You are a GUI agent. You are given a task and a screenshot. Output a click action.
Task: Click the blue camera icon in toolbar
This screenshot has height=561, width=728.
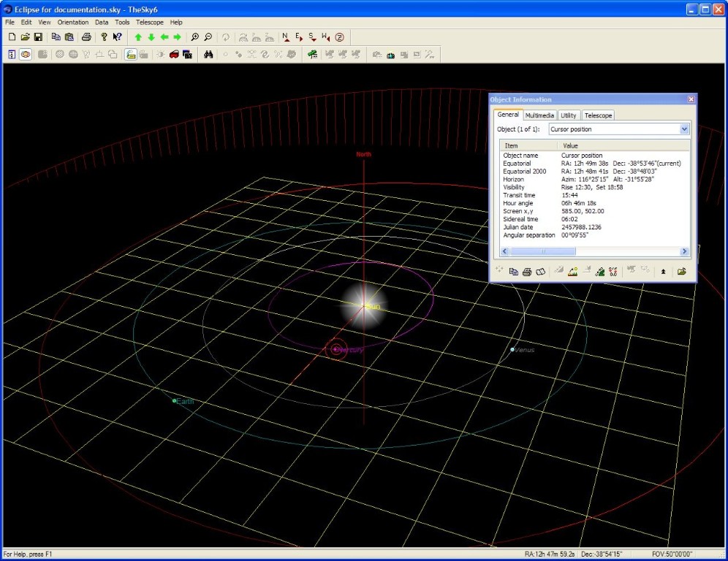pos(391,54)
